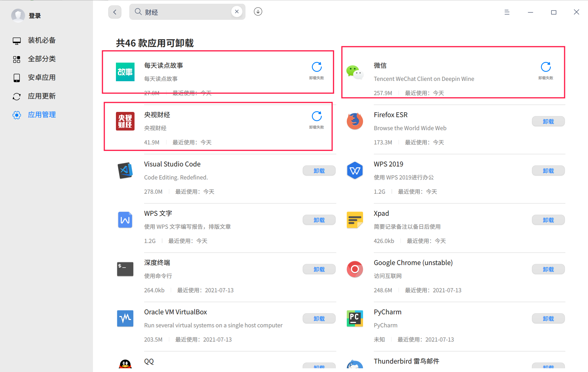
Task: Click the 应用管理 gear icon
Action: (17, 115)
